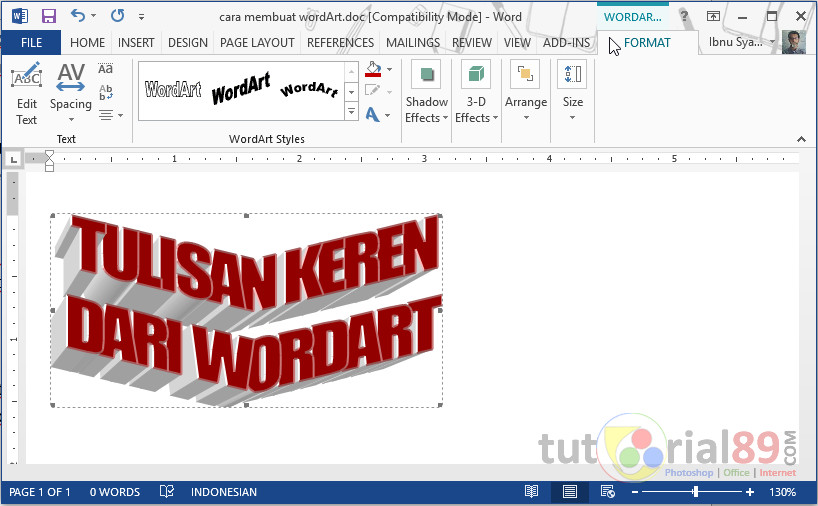
Task: Zoom out with the minus button
Action: (635, 492)
